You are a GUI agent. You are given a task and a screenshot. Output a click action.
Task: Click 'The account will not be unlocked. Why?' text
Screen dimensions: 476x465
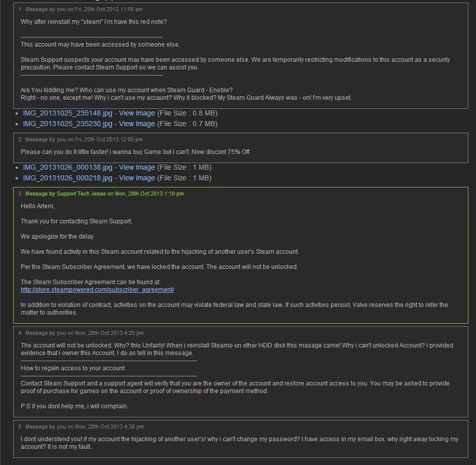tap(237, 349)
